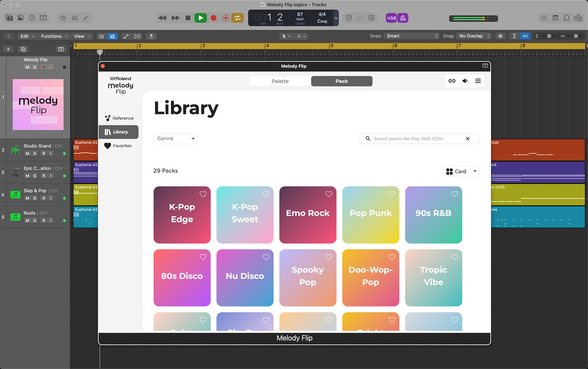Open the Snap Smart dropdown
588x369 pixels.
tap(412, 36)
